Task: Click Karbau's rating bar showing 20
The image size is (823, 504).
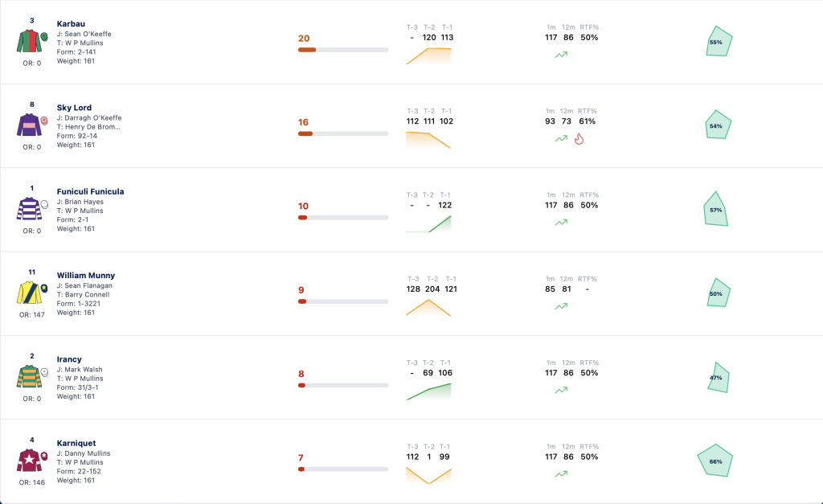Action: (x=343, y=50)
